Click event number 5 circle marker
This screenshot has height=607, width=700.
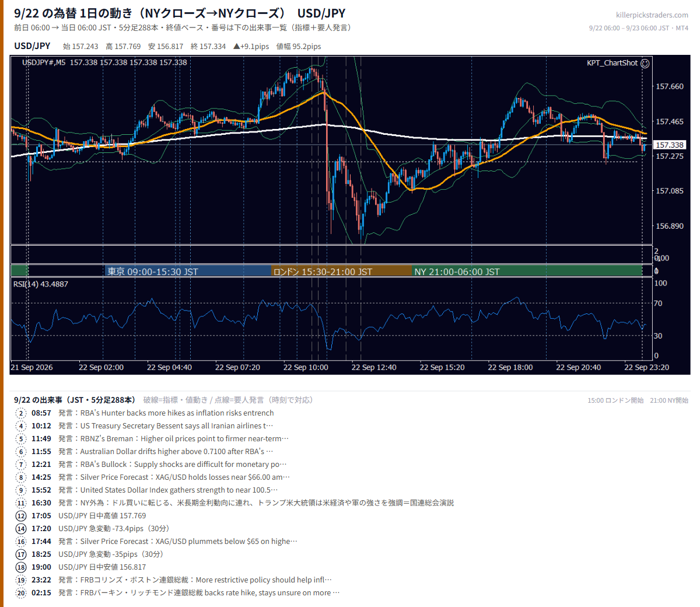[21, 439]
